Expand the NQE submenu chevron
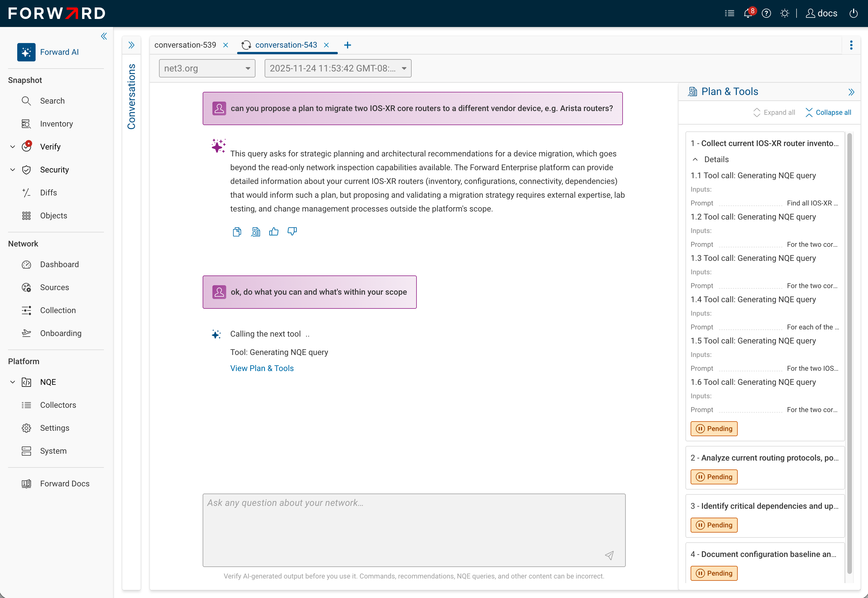 (13, 382)
